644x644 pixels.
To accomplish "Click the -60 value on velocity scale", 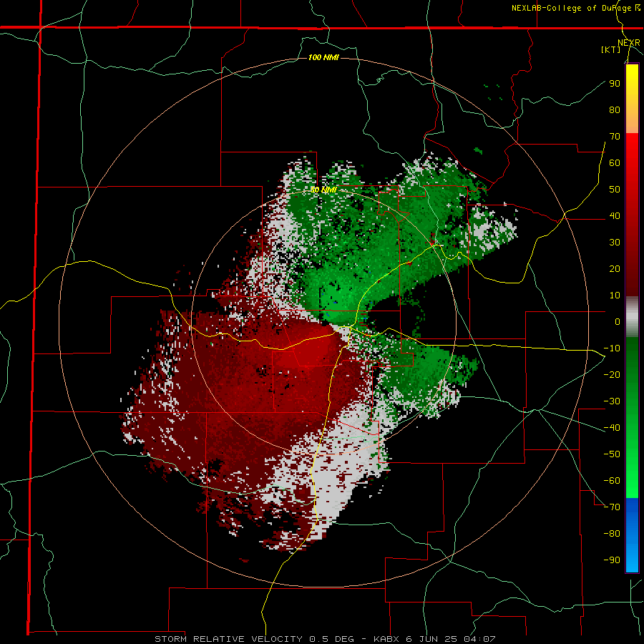I will pos(612,481).
